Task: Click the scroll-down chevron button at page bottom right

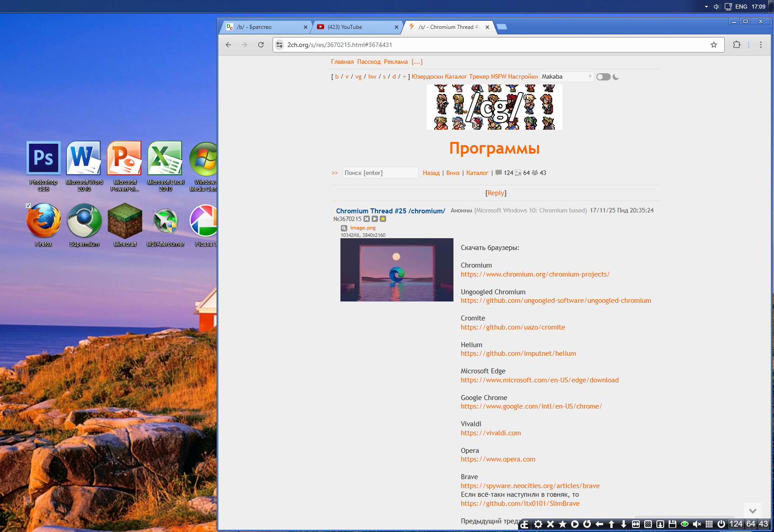Action: click(x=752, y=511)
